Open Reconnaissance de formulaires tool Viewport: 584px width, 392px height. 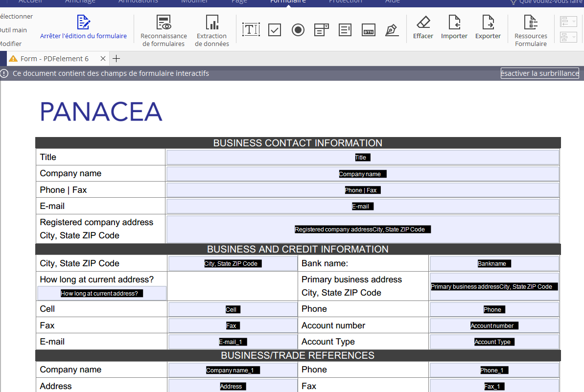164,30
